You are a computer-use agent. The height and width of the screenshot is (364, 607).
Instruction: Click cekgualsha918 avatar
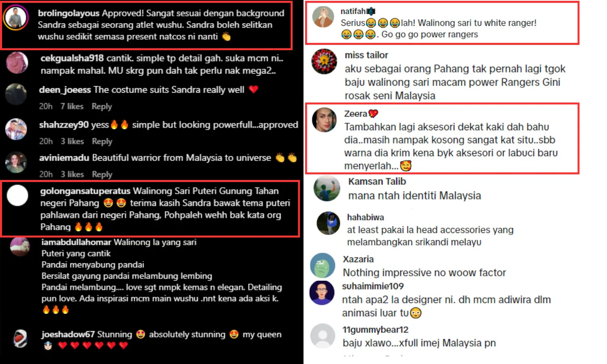tap(17, 63)
